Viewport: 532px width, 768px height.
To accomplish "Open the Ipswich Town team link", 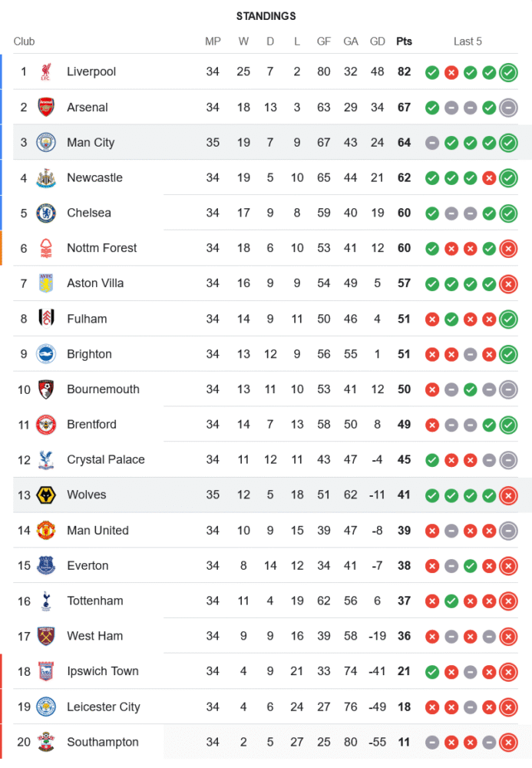I will point(102,671).
